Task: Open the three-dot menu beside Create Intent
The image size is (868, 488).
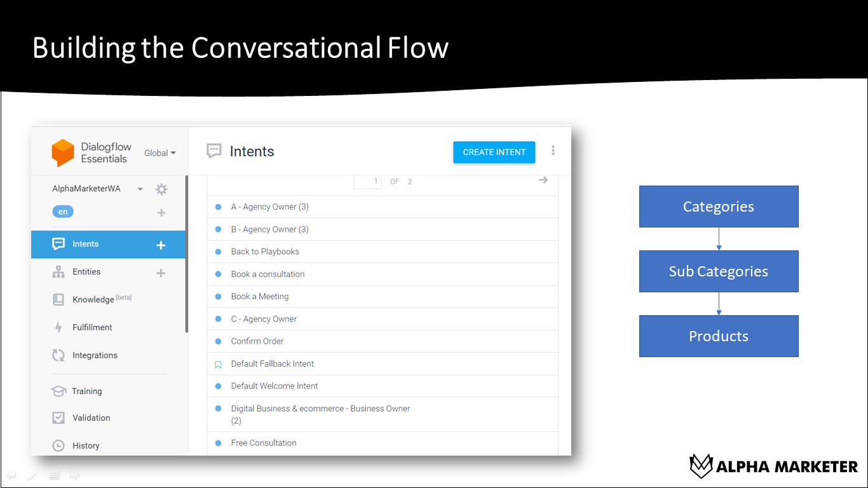Action: (x=553, y=151)
